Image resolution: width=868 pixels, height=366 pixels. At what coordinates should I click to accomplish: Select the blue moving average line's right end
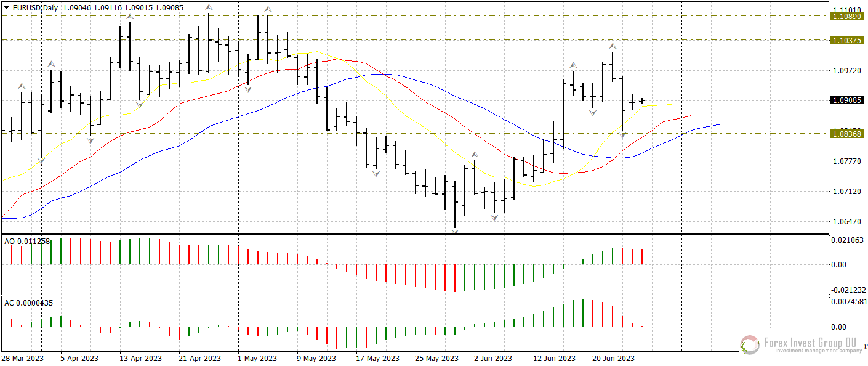click(718, 124)
